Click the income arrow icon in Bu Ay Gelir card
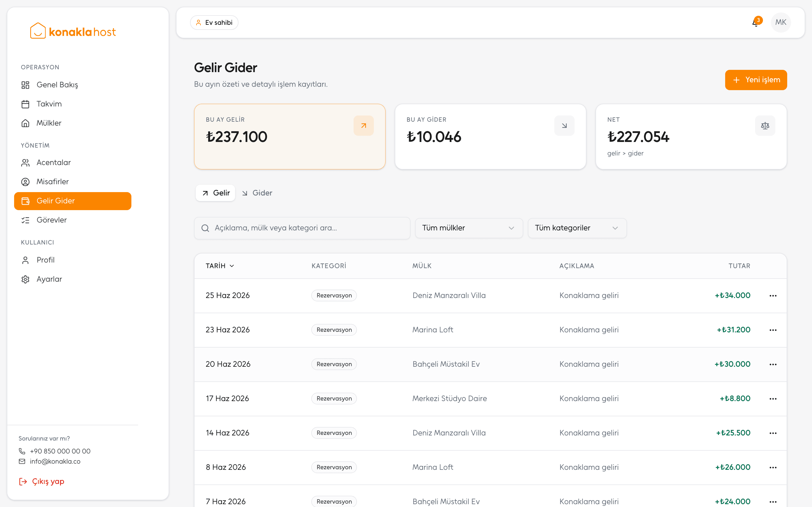812x507 pixels. (x=363, y=126)
